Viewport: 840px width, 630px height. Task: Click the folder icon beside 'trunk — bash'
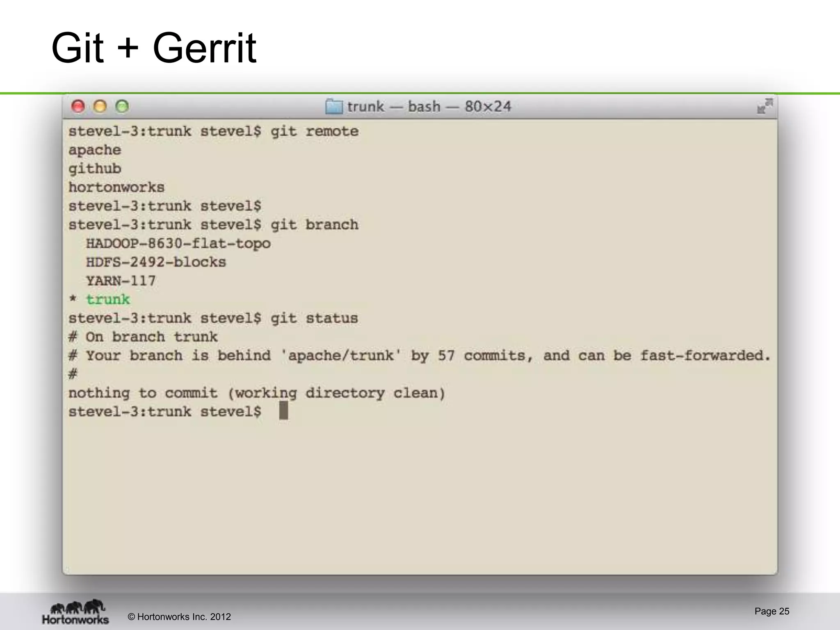(334, 107)
